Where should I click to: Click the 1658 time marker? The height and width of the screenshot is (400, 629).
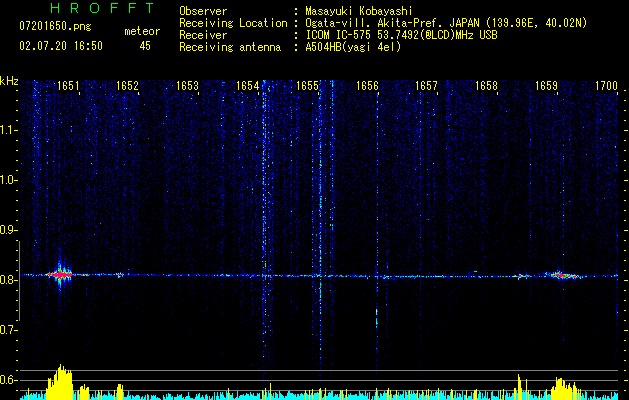(x=486, y=86)
